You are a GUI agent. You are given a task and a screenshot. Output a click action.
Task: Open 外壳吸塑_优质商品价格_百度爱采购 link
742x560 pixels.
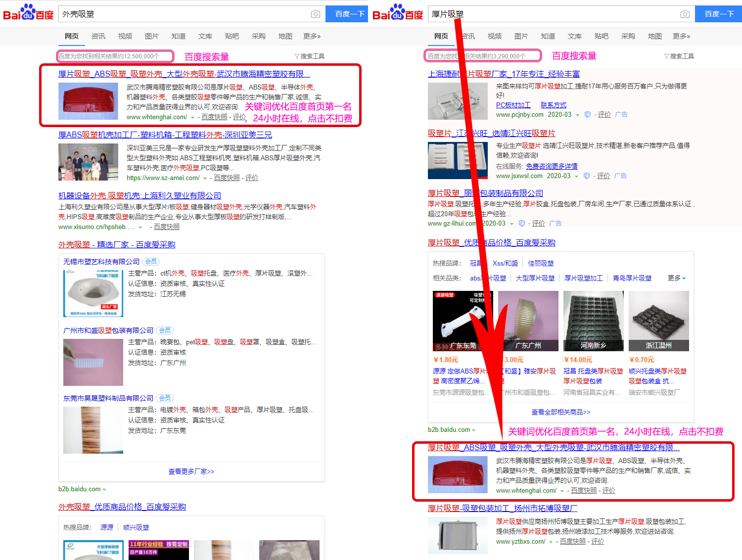[x=122, y=507]
